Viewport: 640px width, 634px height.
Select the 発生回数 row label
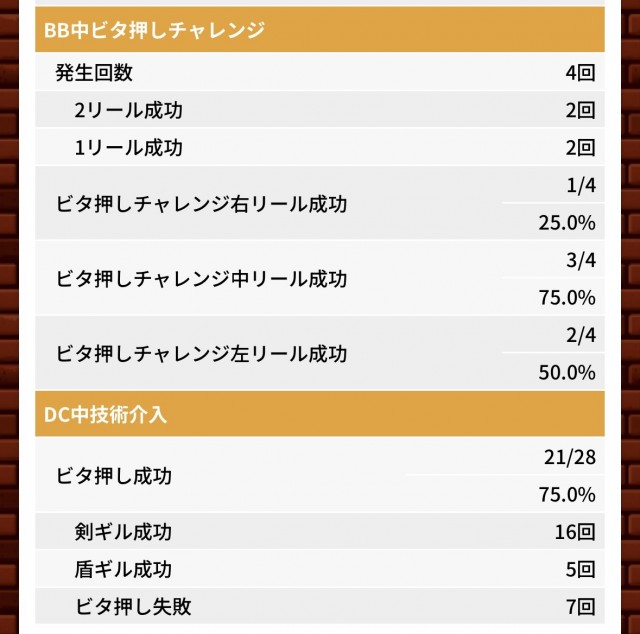coord(94,73)
